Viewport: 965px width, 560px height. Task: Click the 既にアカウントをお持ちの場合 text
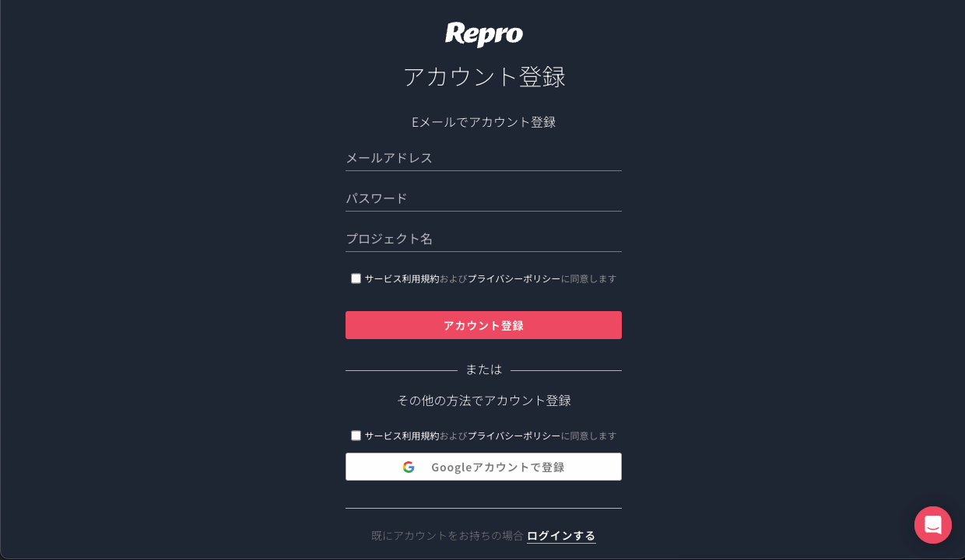click(x=447, y=535)
